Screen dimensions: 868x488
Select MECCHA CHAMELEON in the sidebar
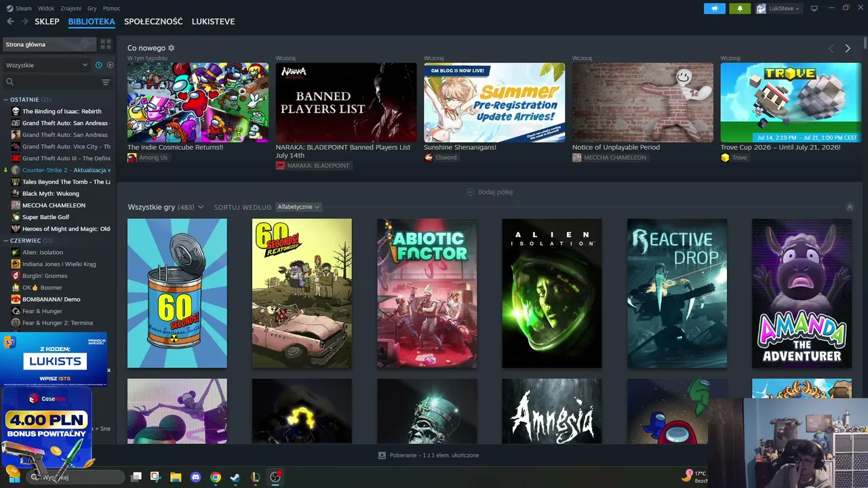pyautogui.click(x=54, y=205)
